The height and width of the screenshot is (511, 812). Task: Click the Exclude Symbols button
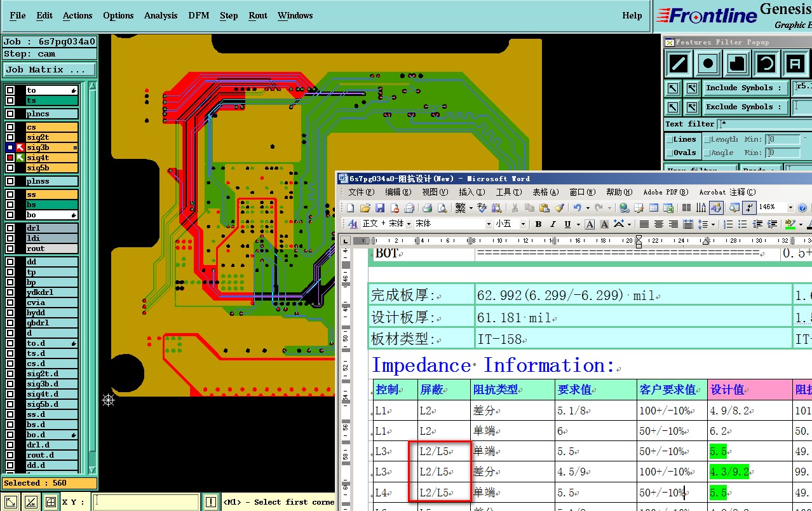point(745,107)
